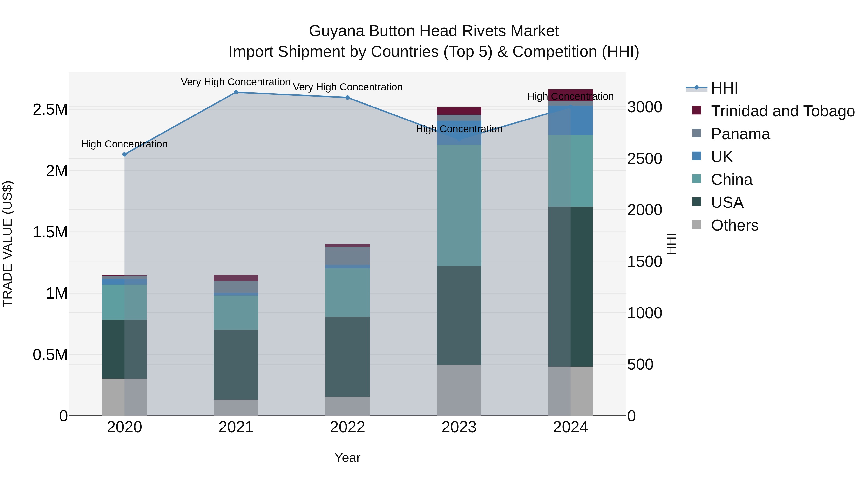Click the China segment of the 2021 bar
Screen dimensions: 868x488
236,313
